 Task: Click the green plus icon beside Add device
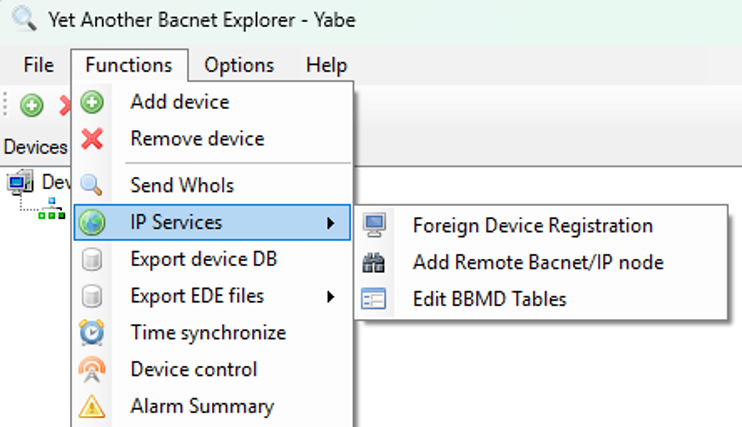[x=92, y=102]
